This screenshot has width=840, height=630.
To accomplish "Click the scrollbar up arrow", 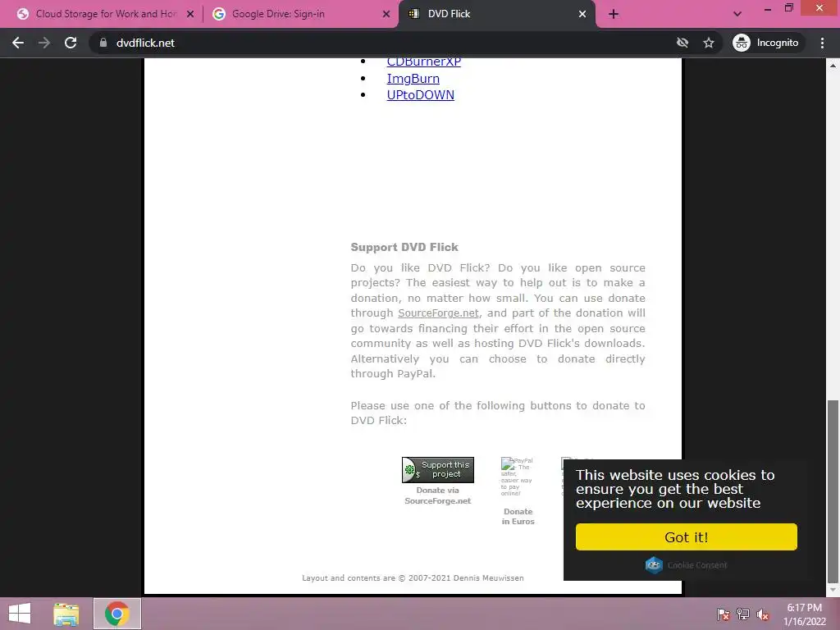I will pyautogui.click(x=833, y=66).
